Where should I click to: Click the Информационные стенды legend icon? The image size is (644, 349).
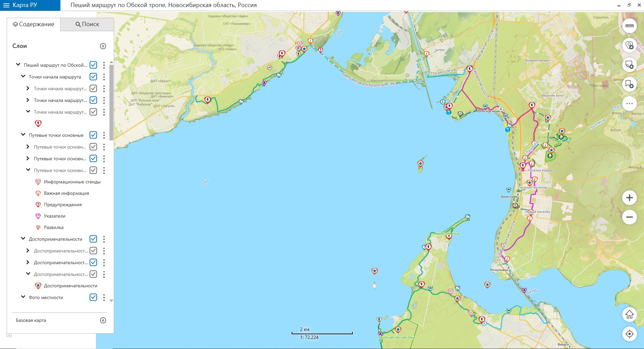(x=38, y=182)
